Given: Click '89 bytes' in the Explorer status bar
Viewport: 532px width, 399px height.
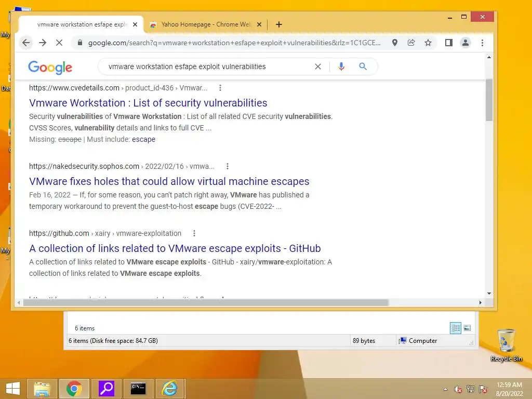Looking at the screenshot, I should click(x=364, y=341).
